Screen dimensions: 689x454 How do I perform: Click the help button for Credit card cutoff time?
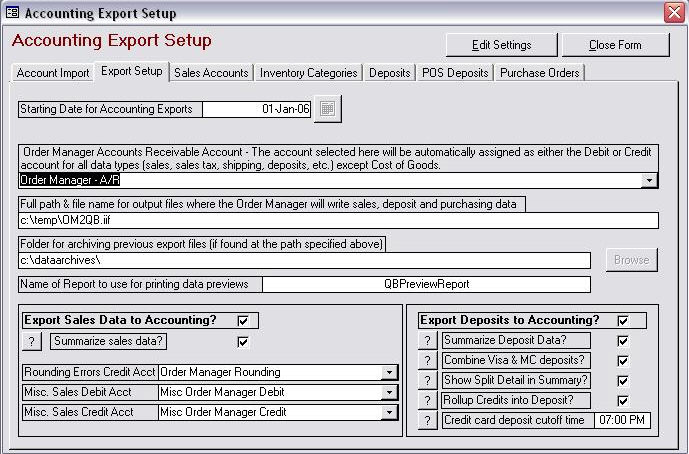click(427, 420)
